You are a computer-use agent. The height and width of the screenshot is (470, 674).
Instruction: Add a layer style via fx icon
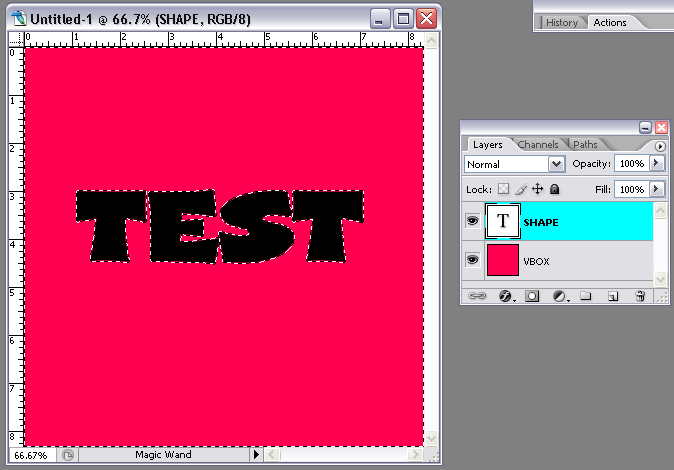tap(506, 296)
